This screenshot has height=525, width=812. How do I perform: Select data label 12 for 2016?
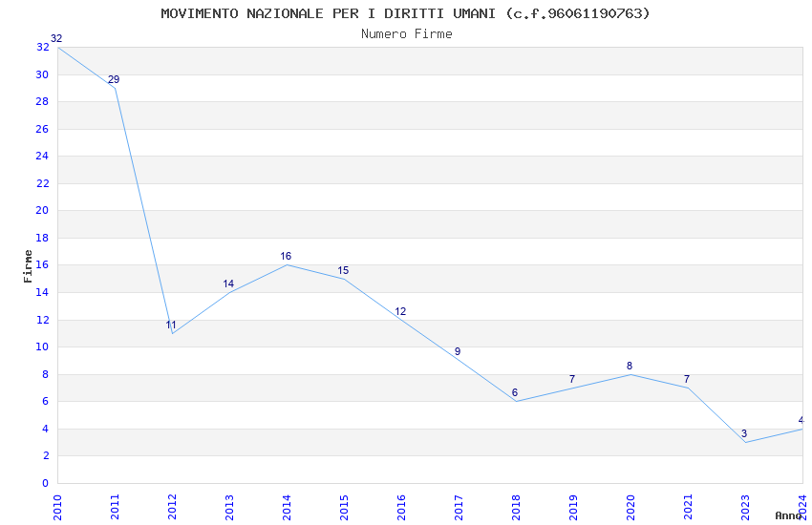coord(400,311)
